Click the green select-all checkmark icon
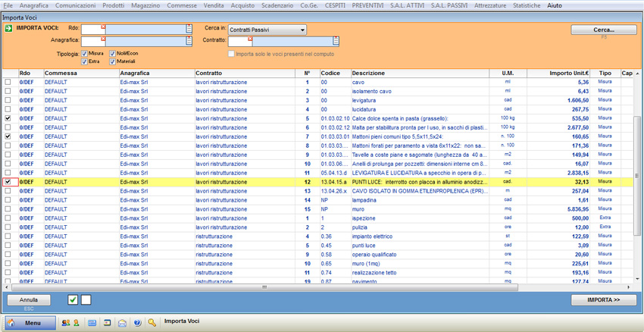644x332 pixels. coord(73,300)
